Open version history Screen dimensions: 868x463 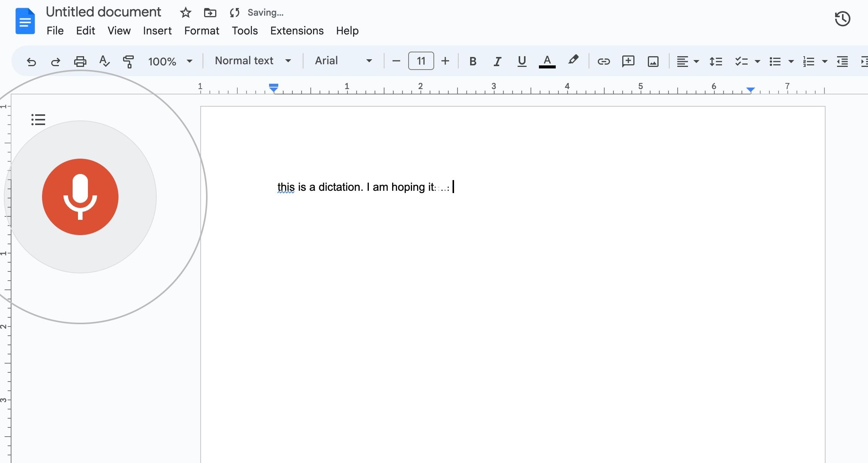coord(842,18)
